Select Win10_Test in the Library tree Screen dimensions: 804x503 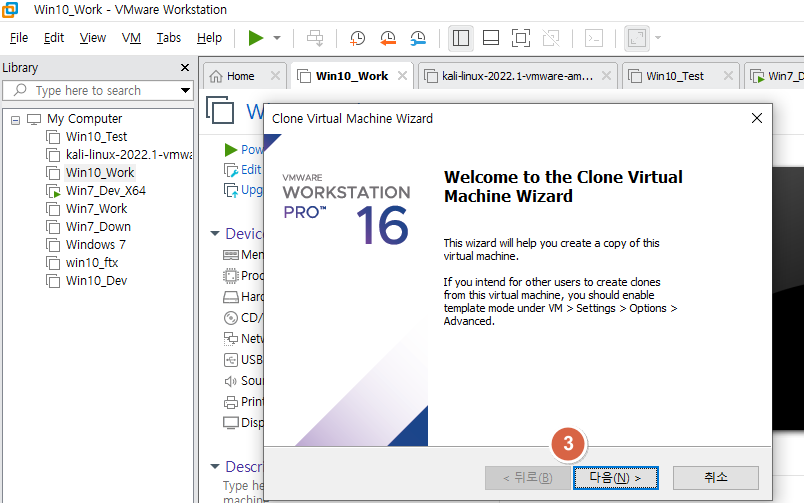click(96, 137)
